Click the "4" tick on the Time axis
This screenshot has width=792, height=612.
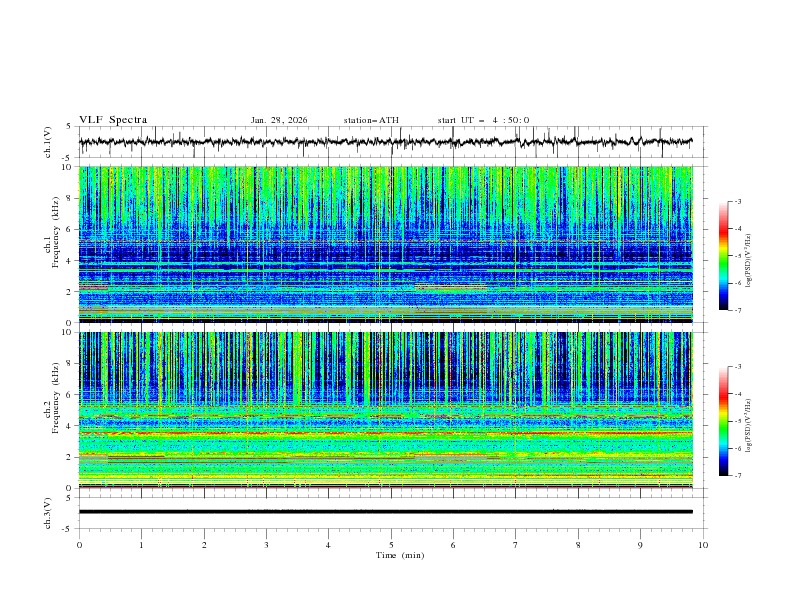(x=328, y=545)
